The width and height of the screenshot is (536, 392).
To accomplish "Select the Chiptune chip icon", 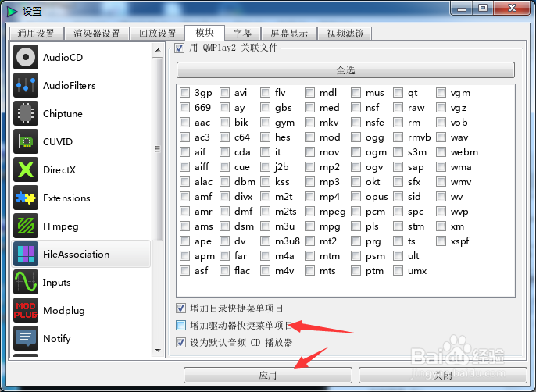I will point(26,113).
